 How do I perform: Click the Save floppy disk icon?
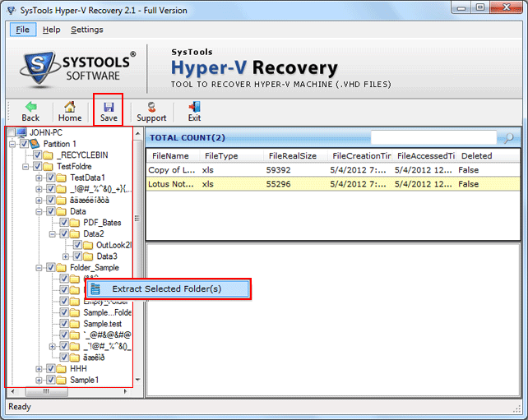[109, 107]
